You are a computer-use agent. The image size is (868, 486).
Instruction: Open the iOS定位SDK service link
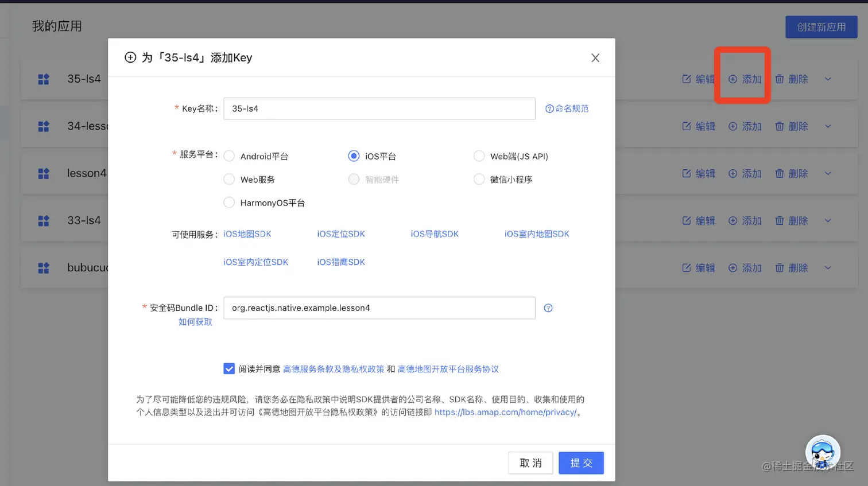[341, 234]
